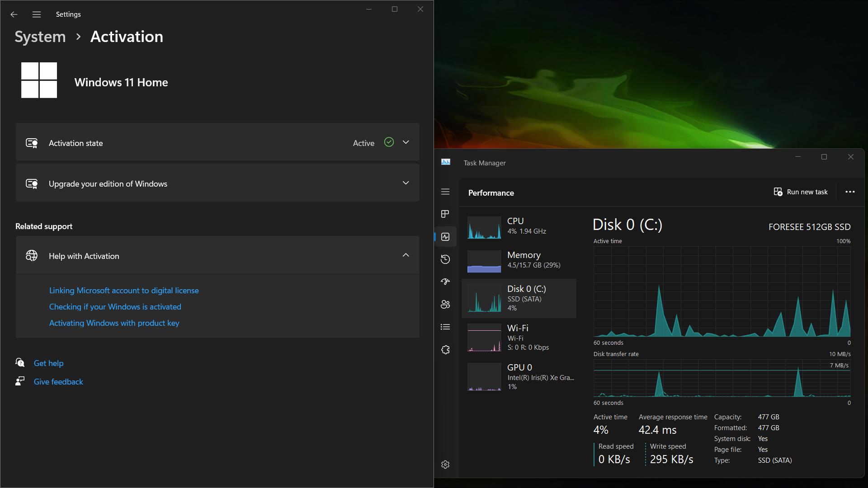Open the Services page in Task Manager sidebar
868x488 pixels.
tap(445, 350)
